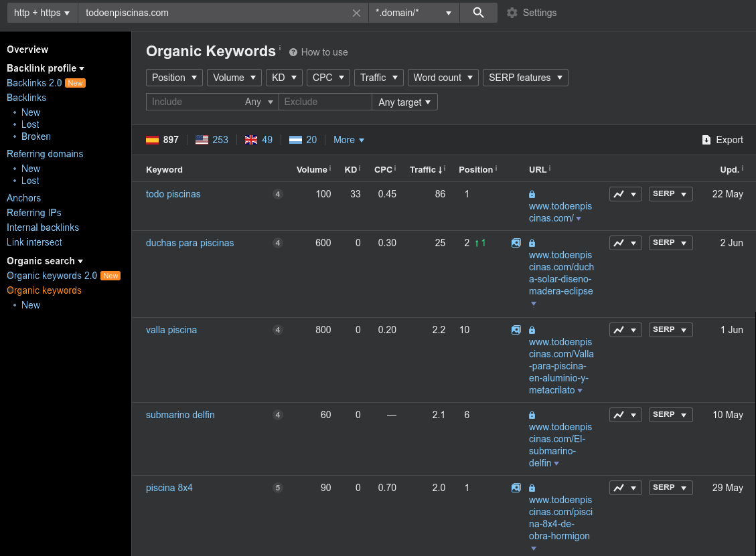Select Spain flag country filter
The image size is (756, 556).
coord(153,140)
